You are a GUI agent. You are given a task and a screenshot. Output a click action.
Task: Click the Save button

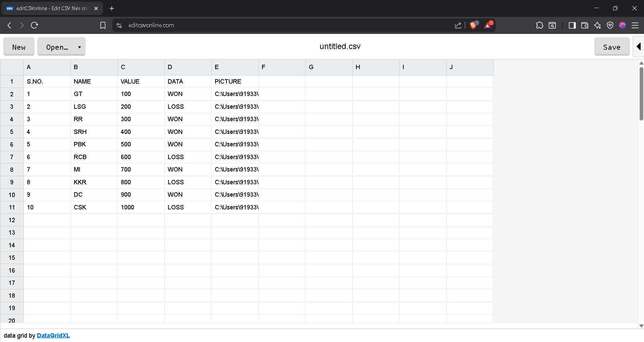(612, 47)
